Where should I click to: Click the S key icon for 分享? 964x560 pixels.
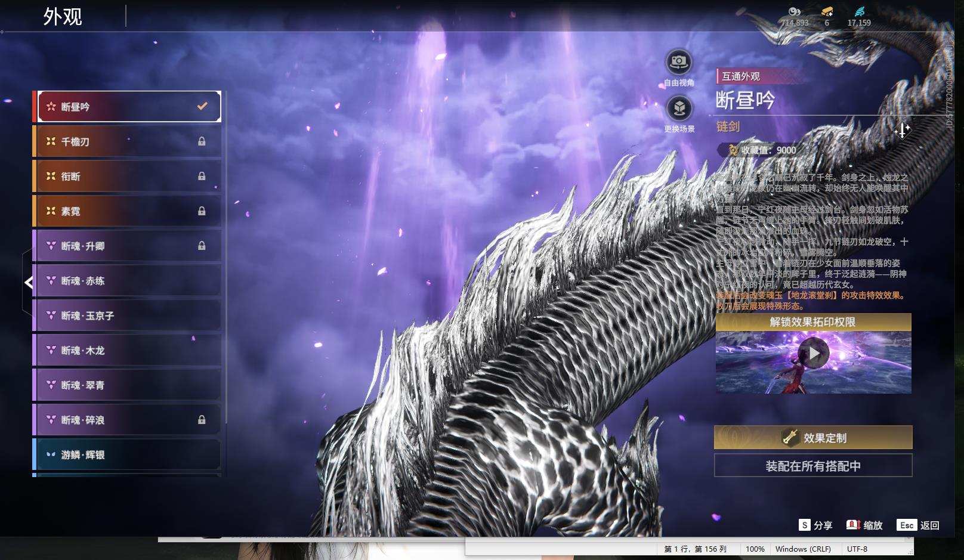(x=805, y=525)
